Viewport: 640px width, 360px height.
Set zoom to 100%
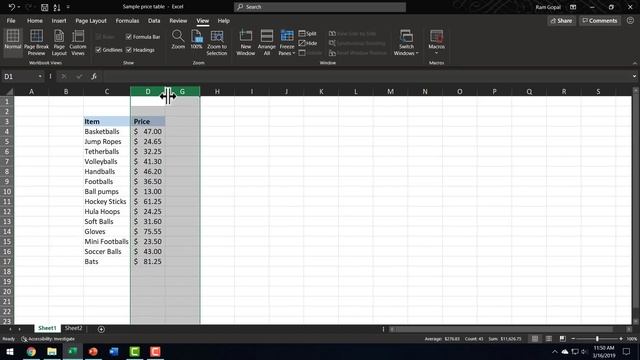[196, 40]
